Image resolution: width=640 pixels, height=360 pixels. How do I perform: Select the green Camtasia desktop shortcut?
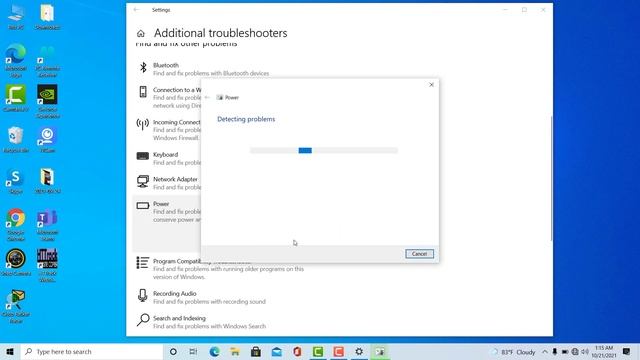[x=16, y=98]
